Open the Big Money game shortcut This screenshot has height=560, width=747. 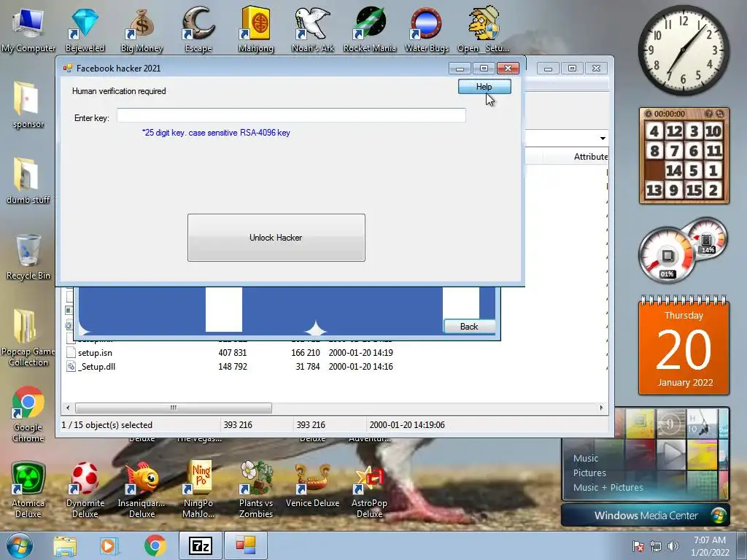click(x=142, y=29)
